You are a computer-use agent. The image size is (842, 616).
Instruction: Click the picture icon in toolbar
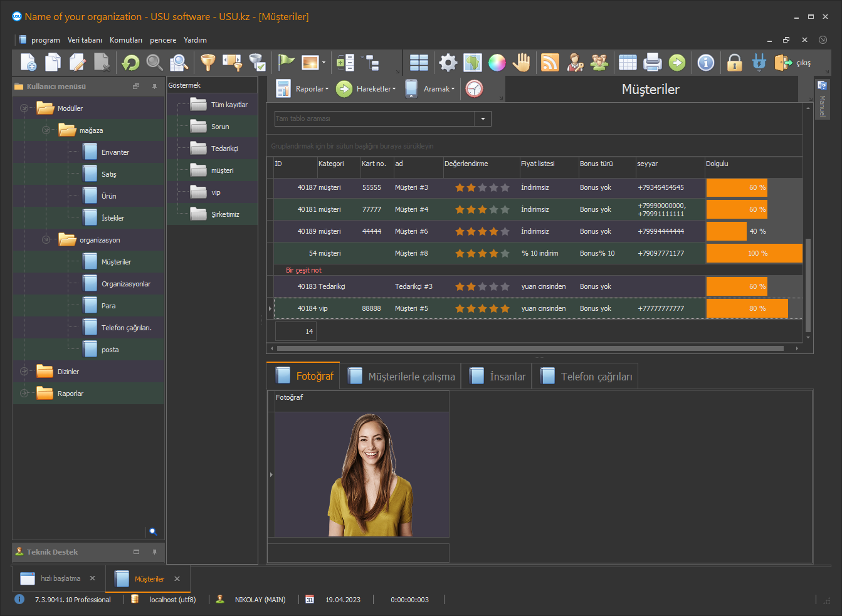(x=310, y=63)
